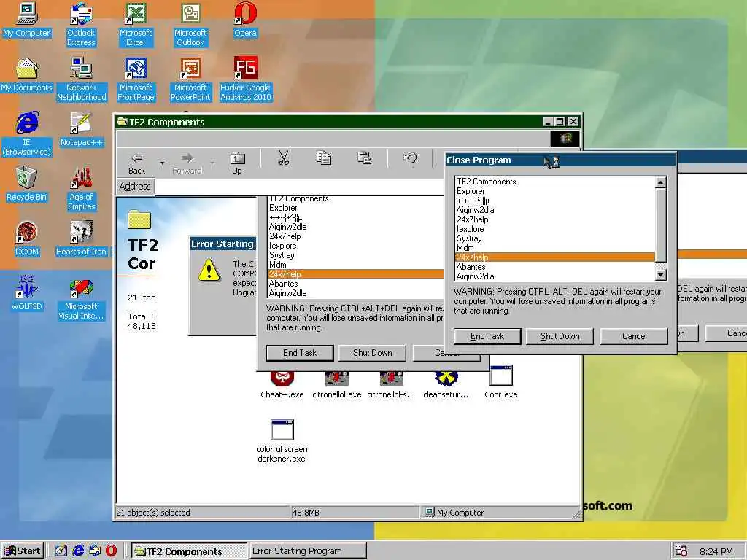Click End Task in the front Close Program dialog
Viewport: 747px width, 560px height.
click(487, 336)
